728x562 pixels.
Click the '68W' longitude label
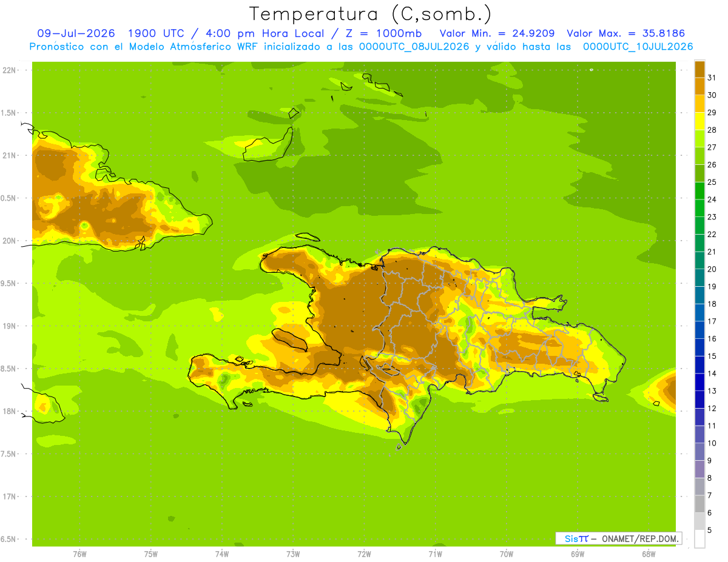(649, 554)
